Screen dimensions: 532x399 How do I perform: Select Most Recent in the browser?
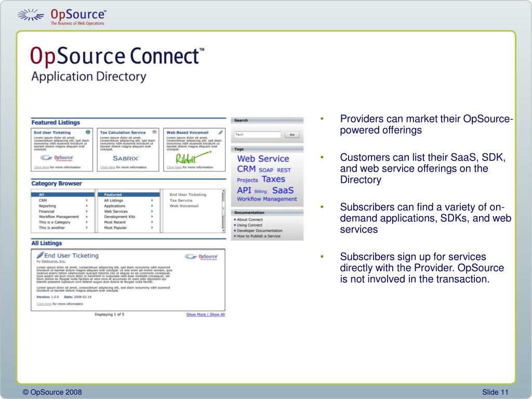[x=115, y=222]
